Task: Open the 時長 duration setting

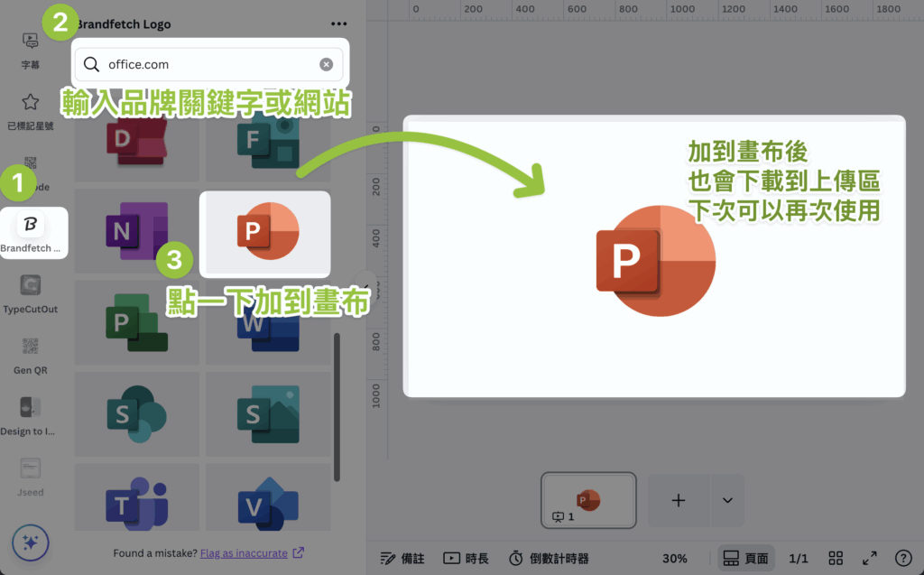Action: 466,558
